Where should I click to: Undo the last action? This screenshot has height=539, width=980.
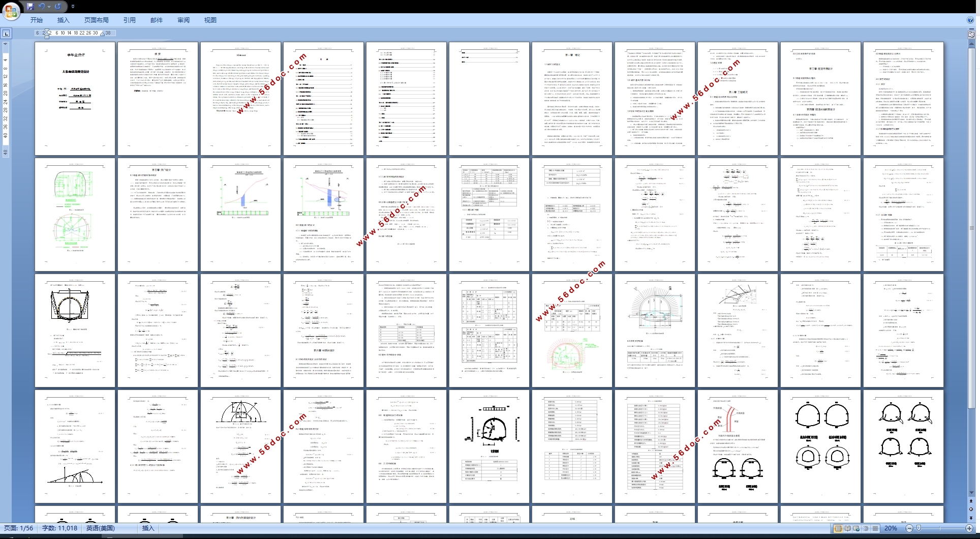click(x=42, y=7)
